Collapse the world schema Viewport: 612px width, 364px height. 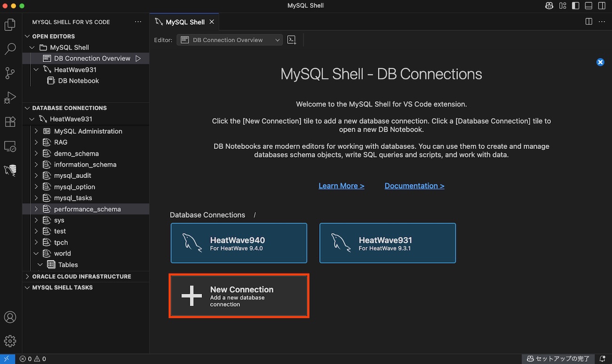pyautogui.click(x=36, y=253)
